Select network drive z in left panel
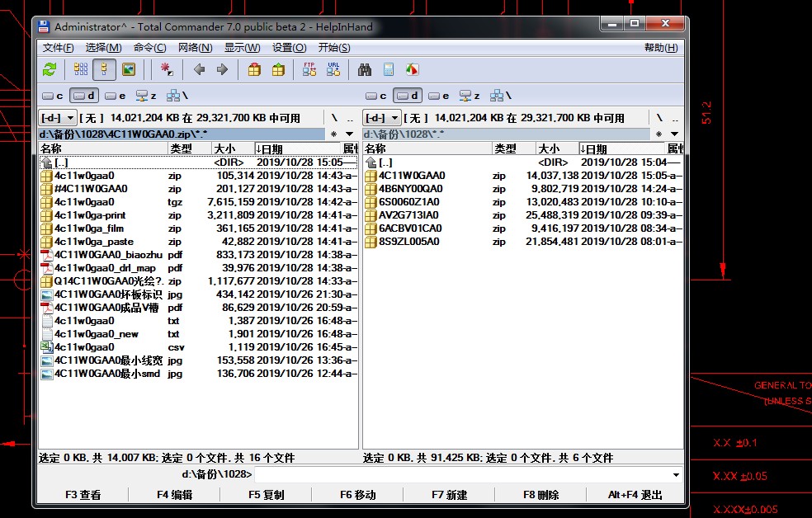The image size is (812, 518). [x=146, y=96]
